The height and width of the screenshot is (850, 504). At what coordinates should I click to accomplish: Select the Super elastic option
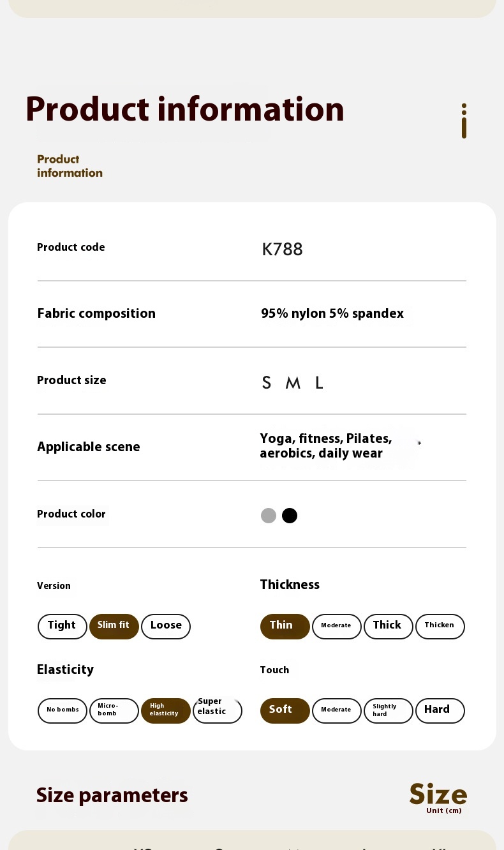[x=217, y=710]
